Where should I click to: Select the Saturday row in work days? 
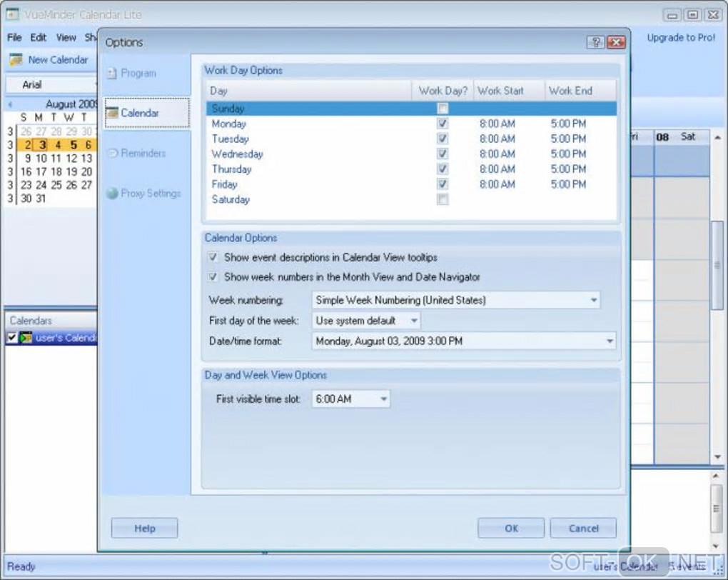411,199
